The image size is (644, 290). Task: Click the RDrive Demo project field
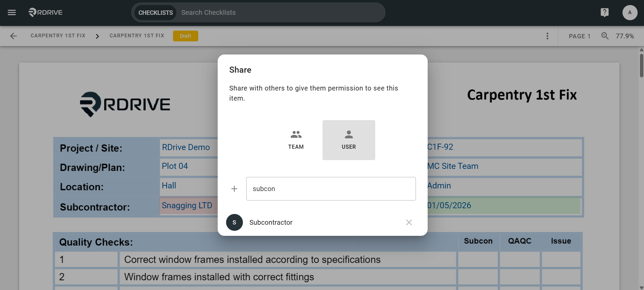(x=189, y=147)
